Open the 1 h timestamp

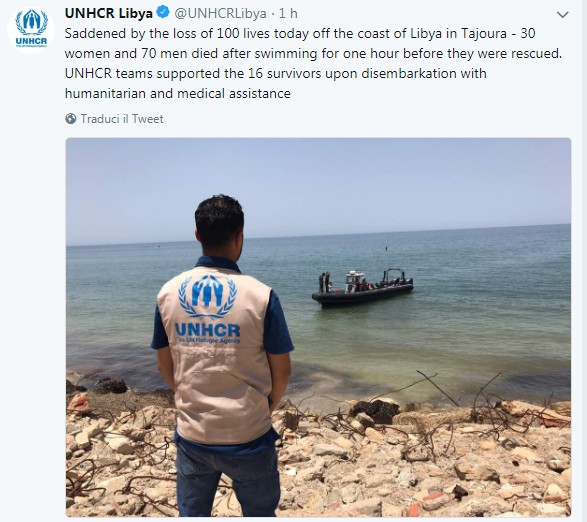(x=288, y=13)
